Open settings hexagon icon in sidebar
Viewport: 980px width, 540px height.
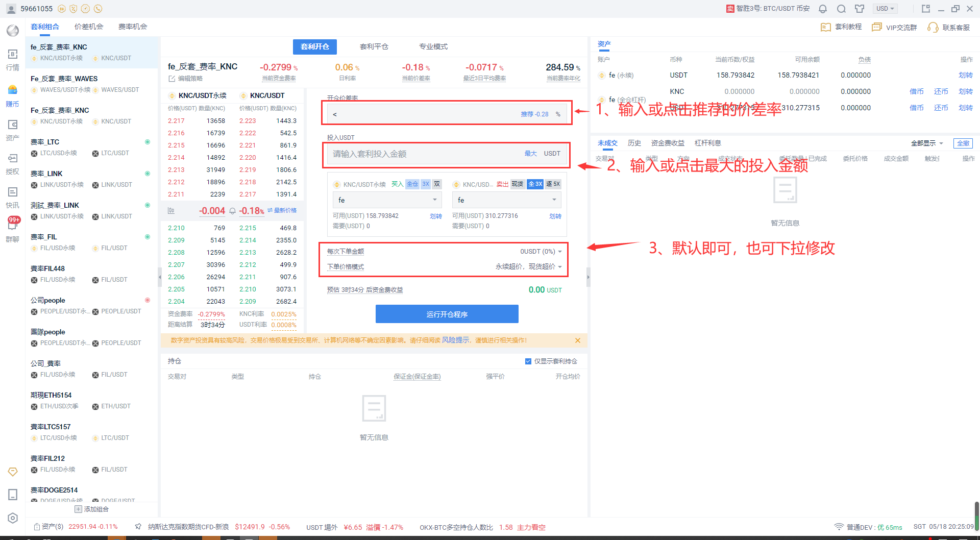point(13,518)
